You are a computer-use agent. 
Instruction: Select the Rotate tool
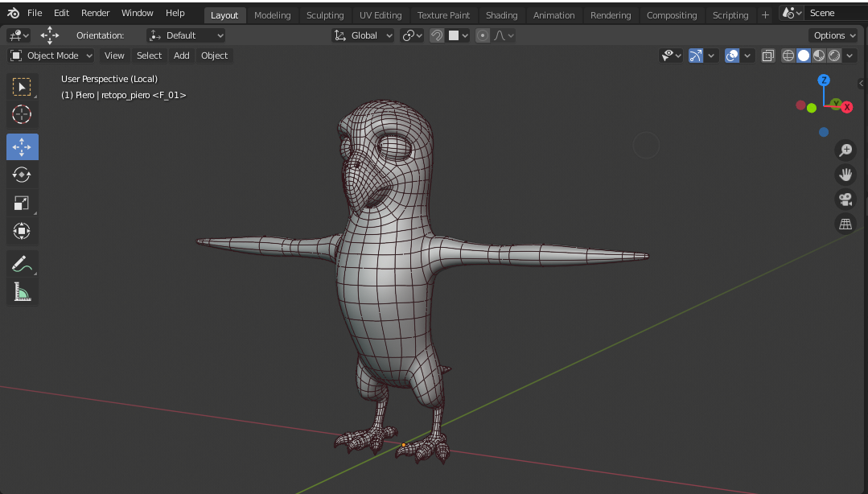(22, 175)
